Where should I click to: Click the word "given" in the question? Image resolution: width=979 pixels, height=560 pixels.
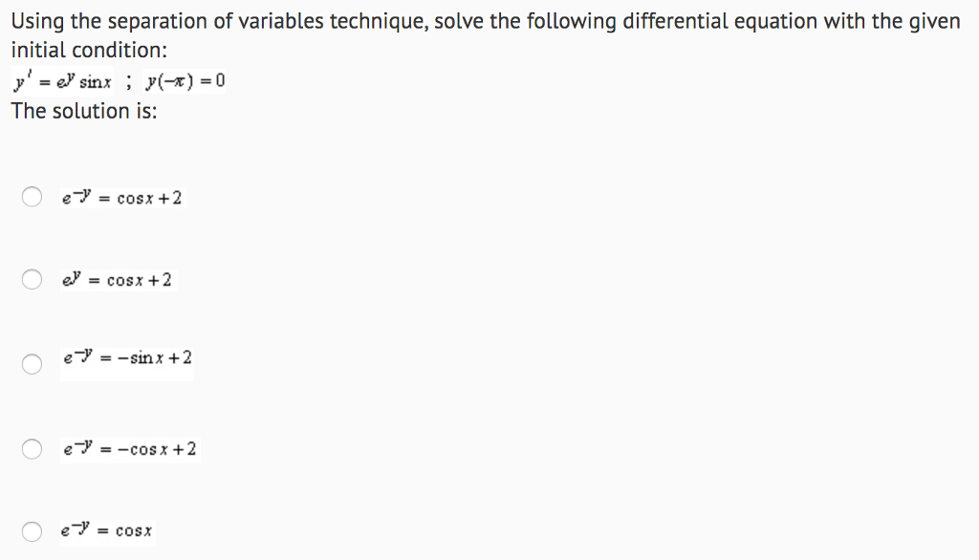click(933, 21)
